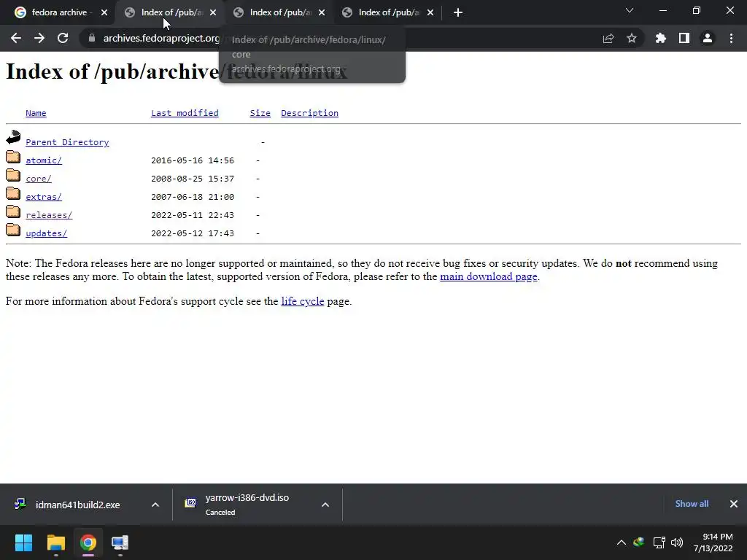The width and height of the screenshot is (747, 560).
Task: Click the folder icon beside releases/
Action: pyautogui.click(x=13, y=211)
